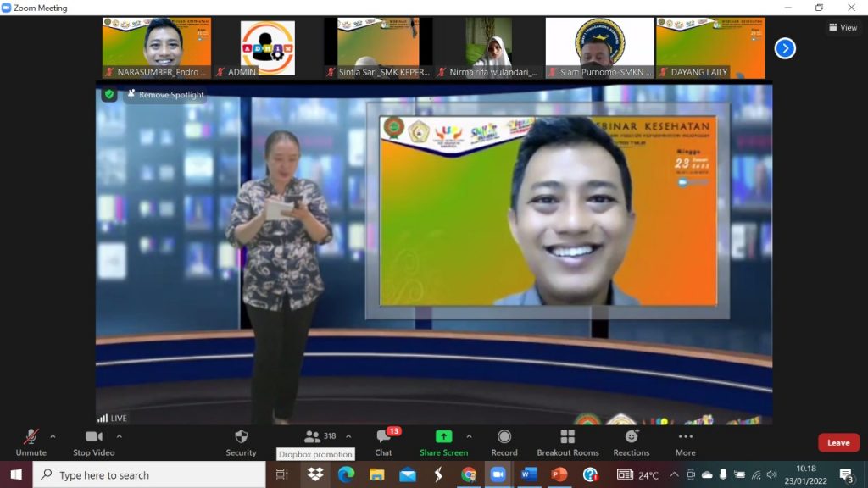The width and height of the screenshot is (868, 488).
Task: Click the red Leave button
Action: [x=837, y=442]
